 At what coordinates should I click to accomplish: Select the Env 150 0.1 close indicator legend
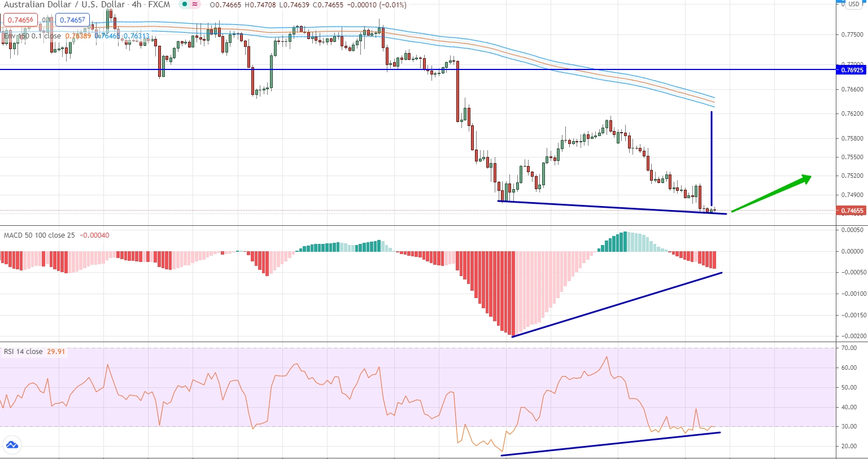[x=32, y=36]
